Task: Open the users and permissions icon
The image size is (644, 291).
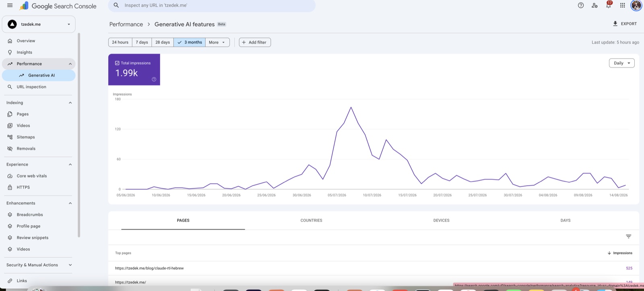Action: coord(594,5)
